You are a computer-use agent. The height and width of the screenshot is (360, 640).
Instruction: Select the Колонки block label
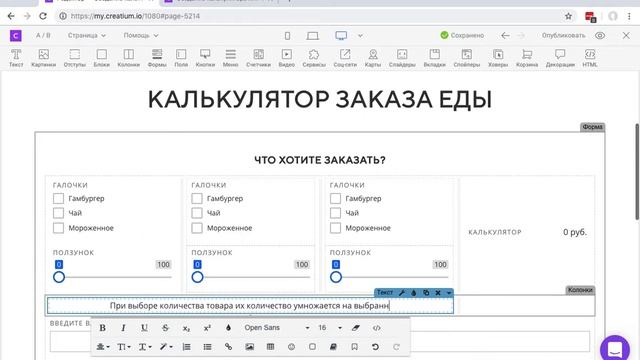point(580,290)
